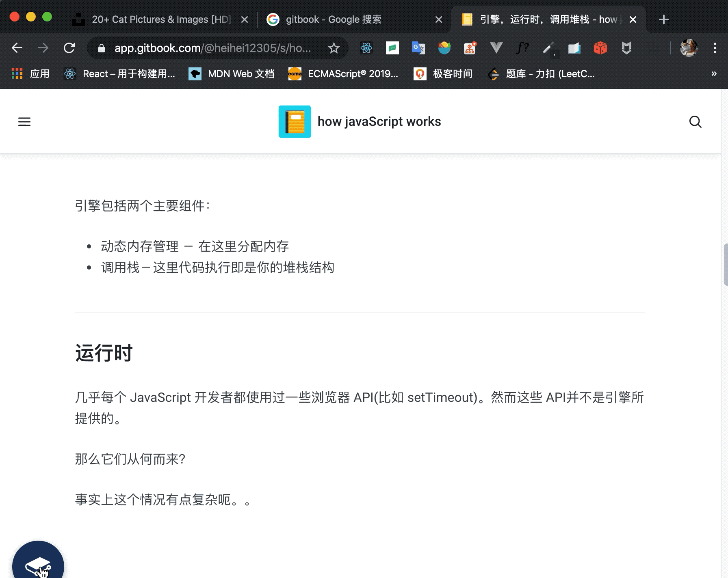The width and height of the screenshot is (728, 578).
Task: Close the gitbook Google search tab
Action: coord(439,19)
